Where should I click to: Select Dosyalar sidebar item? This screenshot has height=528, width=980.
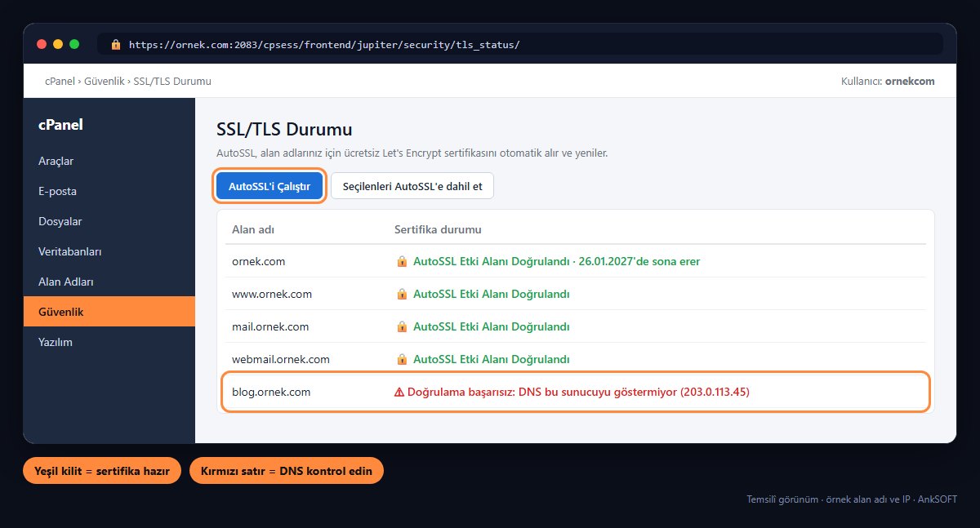[x=109, y=221]
